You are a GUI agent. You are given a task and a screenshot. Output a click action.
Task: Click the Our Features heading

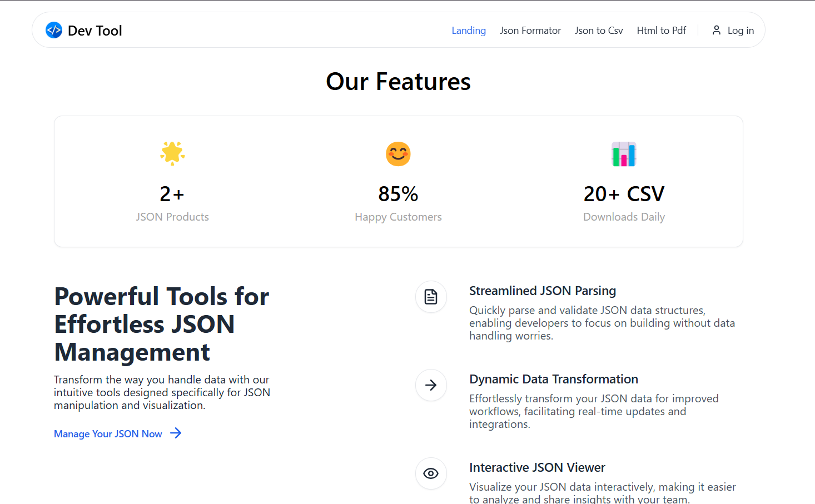pos(398,82)
